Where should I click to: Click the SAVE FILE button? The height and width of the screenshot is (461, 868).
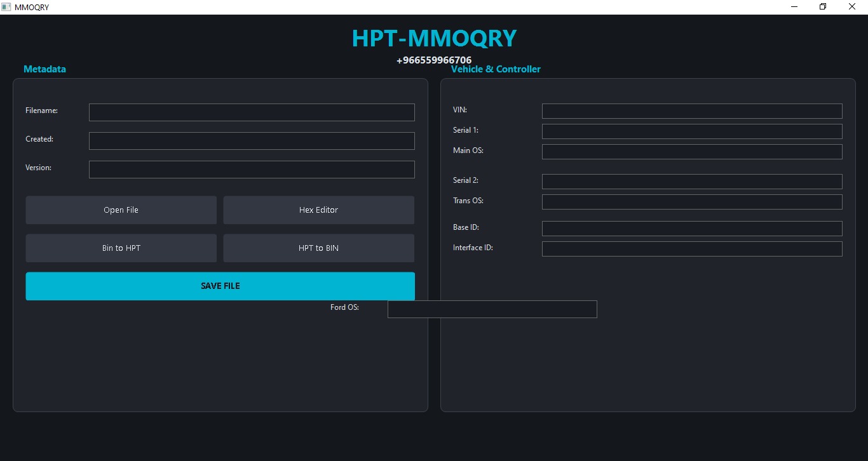pyautogui.click(x=220, y=286)
